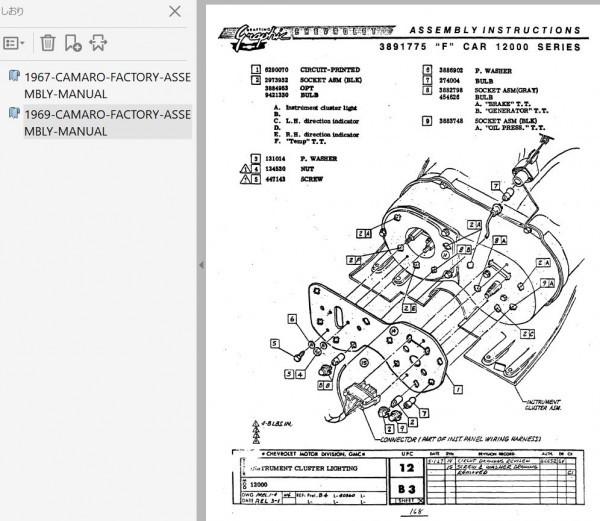This screenshot has width=600, height=521.
Task: Delete the selected bookmark with trash icon
Action: click(48, 43)
